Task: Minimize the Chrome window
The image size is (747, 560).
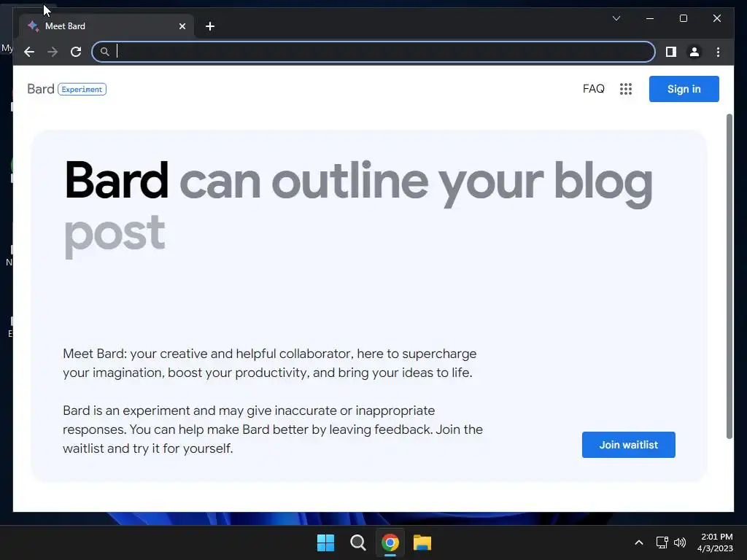Action: [650, 18]
